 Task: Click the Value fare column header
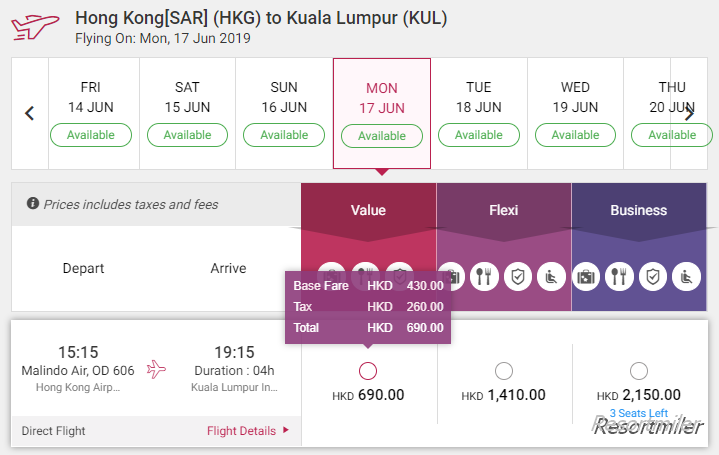(x=368, y=210)
